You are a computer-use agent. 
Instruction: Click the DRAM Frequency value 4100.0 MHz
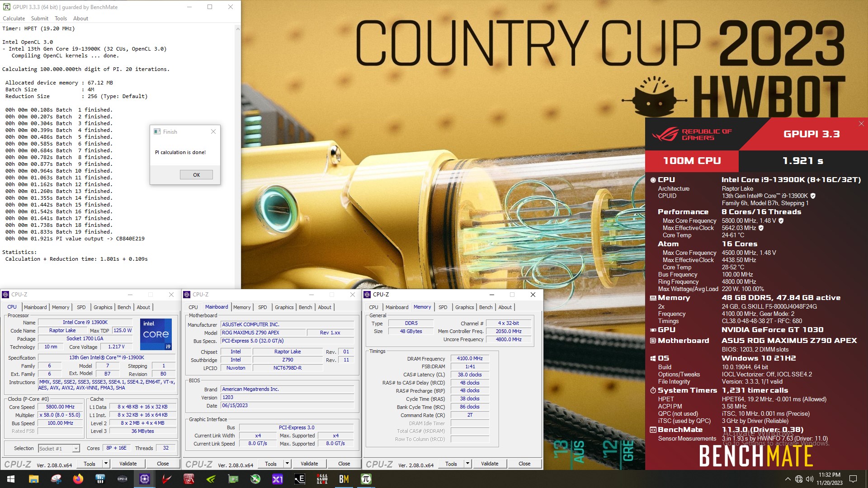pos(470,358)
